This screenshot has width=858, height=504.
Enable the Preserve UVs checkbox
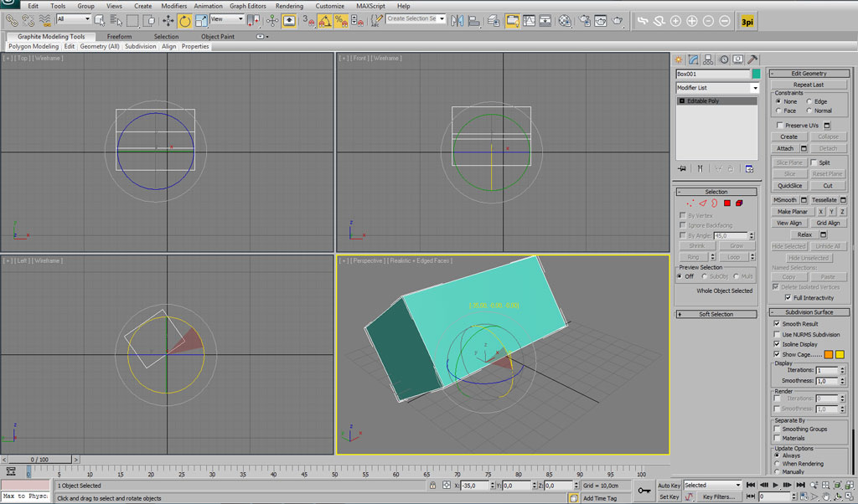(x=780, y=126)
